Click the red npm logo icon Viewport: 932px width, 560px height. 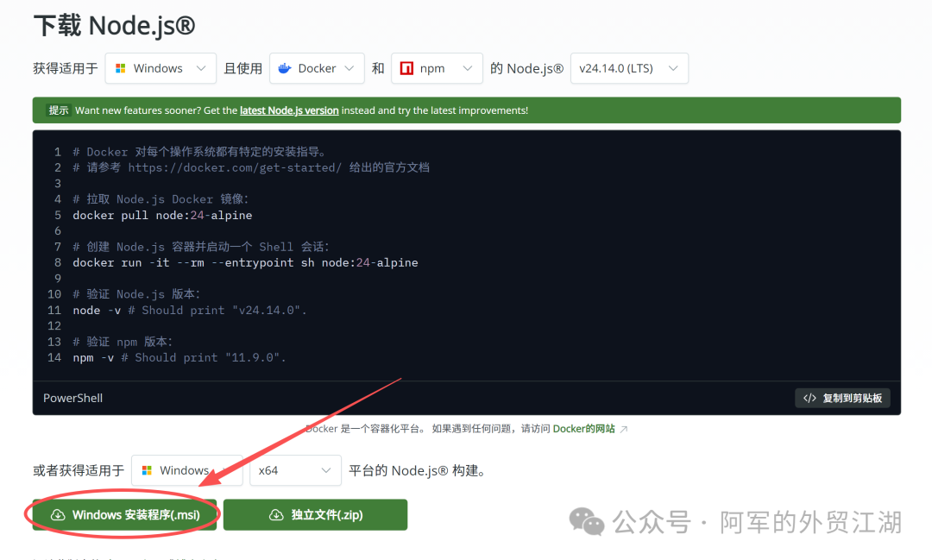point(406,68)
